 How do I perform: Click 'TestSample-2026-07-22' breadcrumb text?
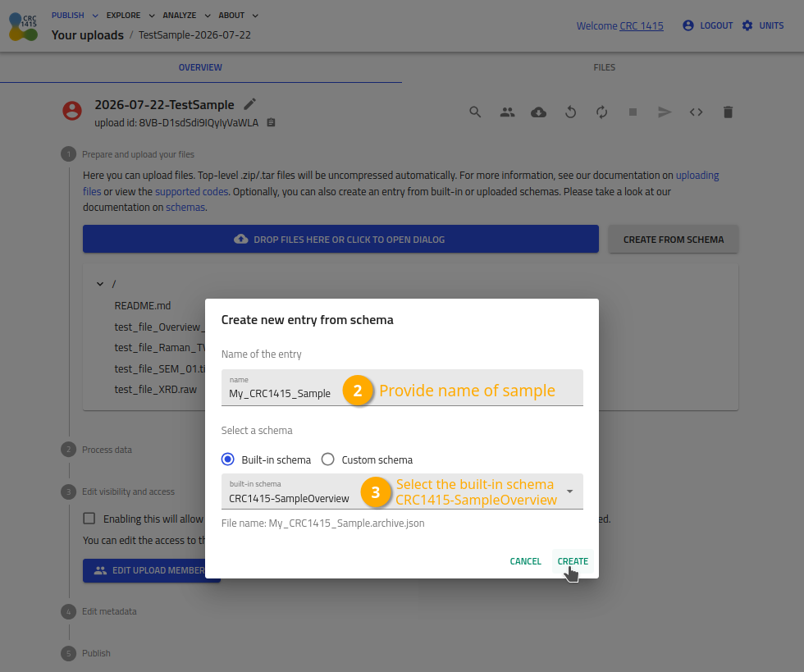194,35
